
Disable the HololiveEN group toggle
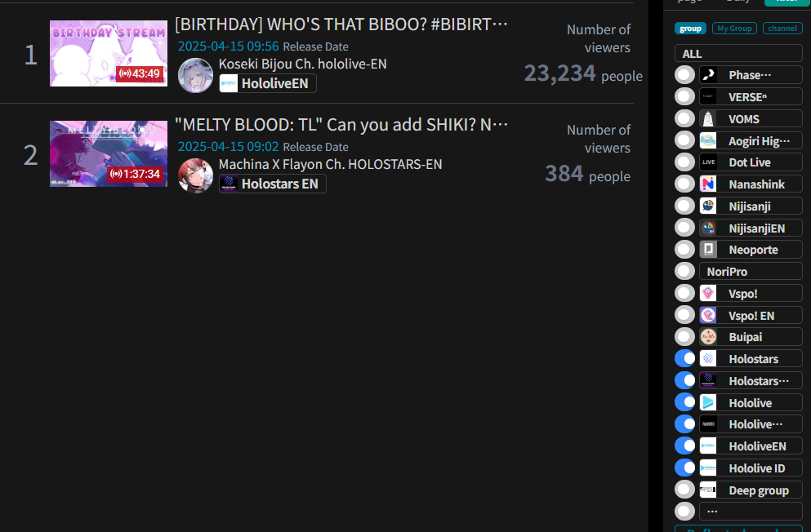point(684,446)
